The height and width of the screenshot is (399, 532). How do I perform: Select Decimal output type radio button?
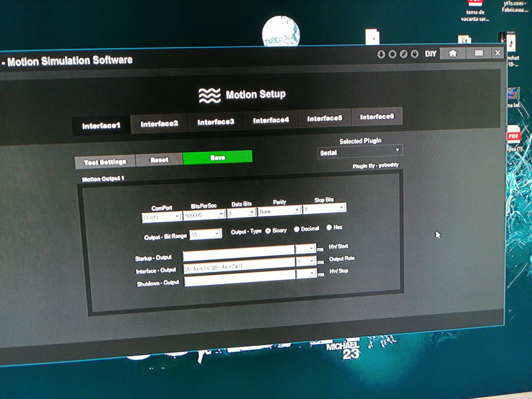[x=297, y=229]
